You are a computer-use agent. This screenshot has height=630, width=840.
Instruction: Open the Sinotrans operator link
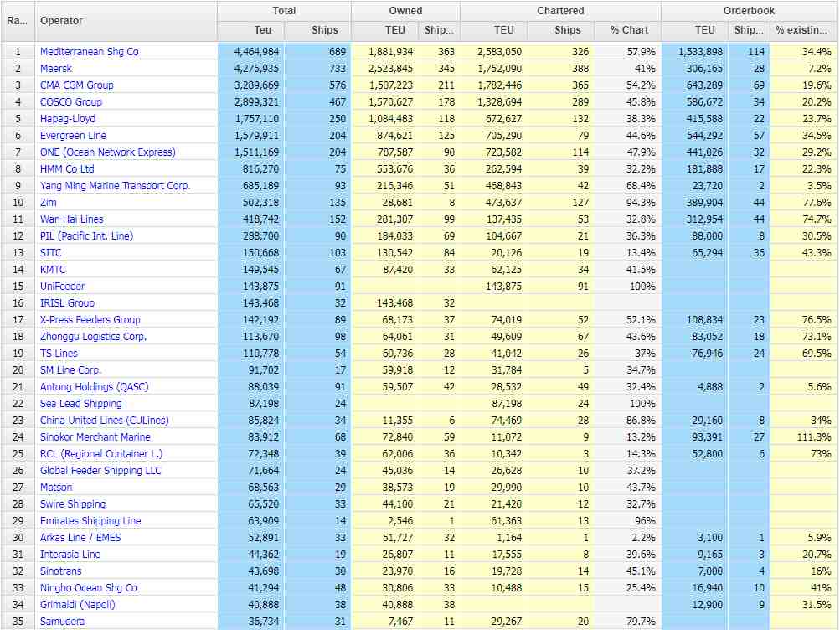61,571
